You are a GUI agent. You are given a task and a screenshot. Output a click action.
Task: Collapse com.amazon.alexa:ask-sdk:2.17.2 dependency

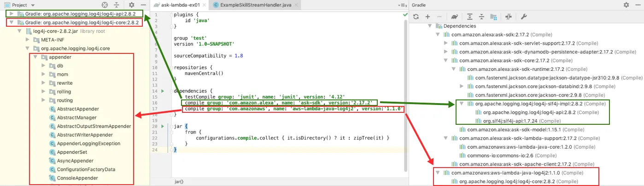click(x=438, y=35)
